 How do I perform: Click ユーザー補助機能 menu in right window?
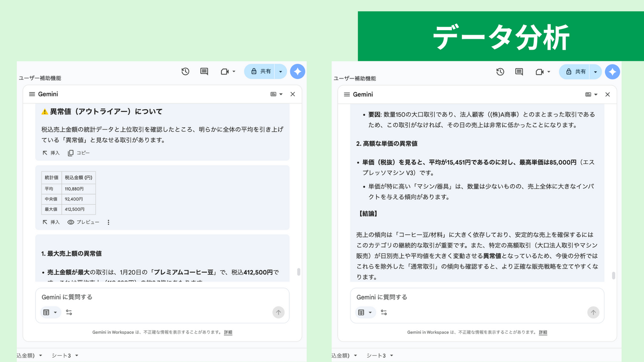click(355, 78)
